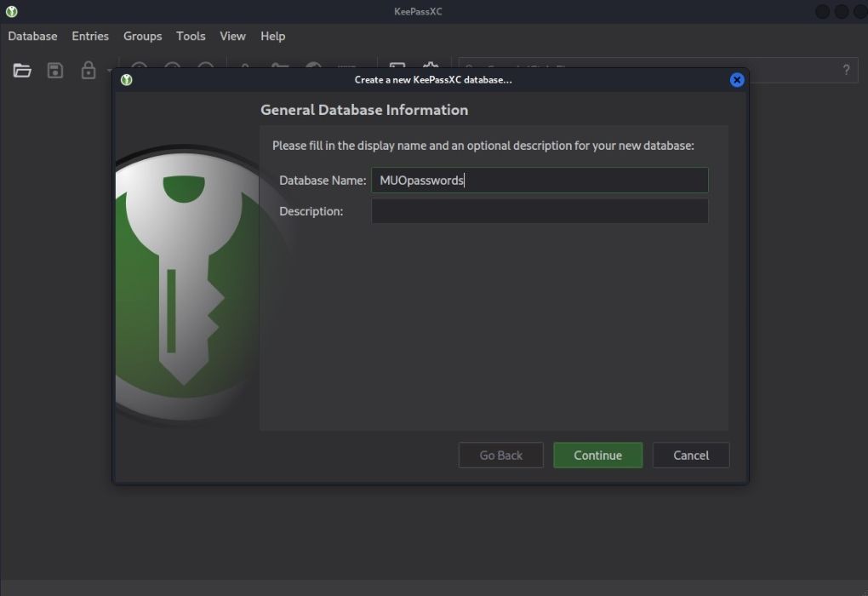Click the 'Database Name:' label
Screen dimensions: 868x596
[323, 181]
